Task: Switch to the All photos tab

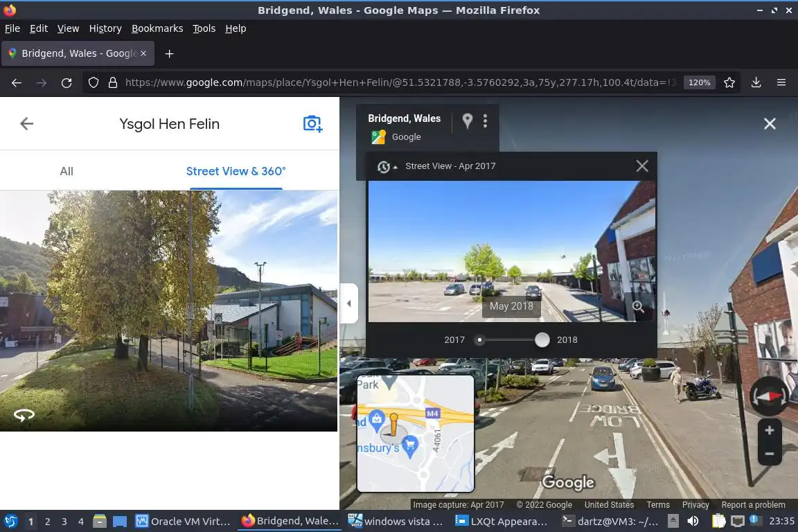Action: (x=66, y=172)
